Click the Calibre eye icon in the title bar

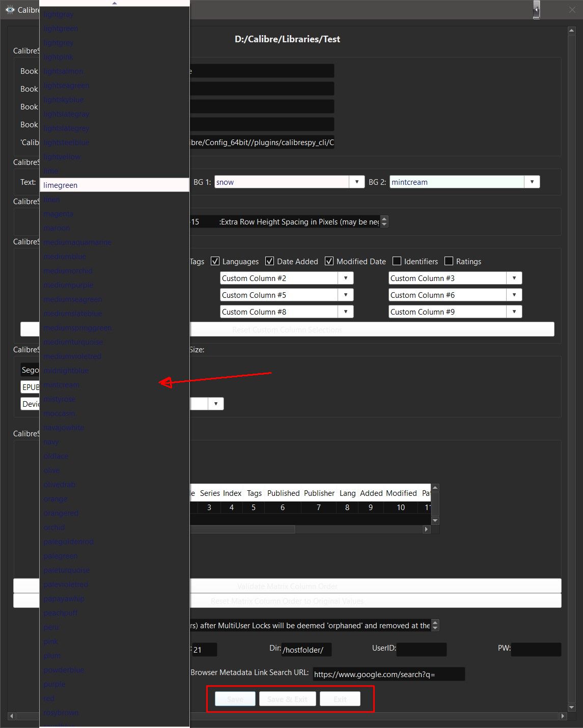pyautogui.click(x=10, y=10)
